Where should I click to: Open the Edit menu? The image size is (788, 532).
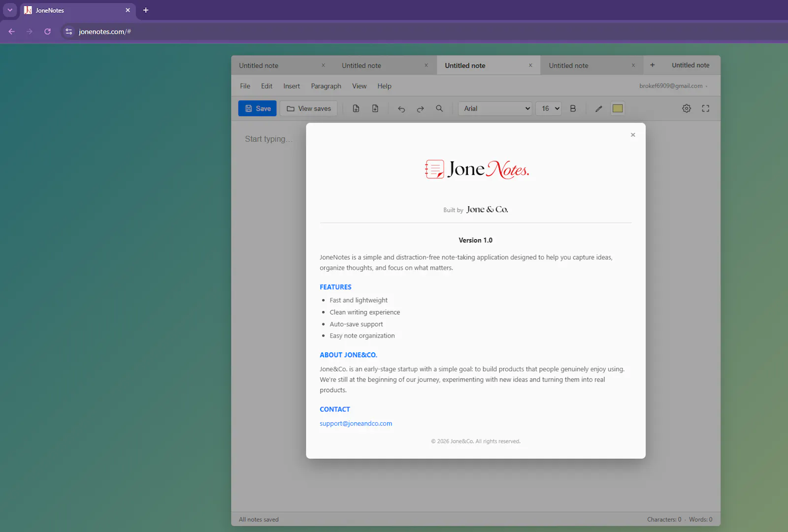(266, 86)
